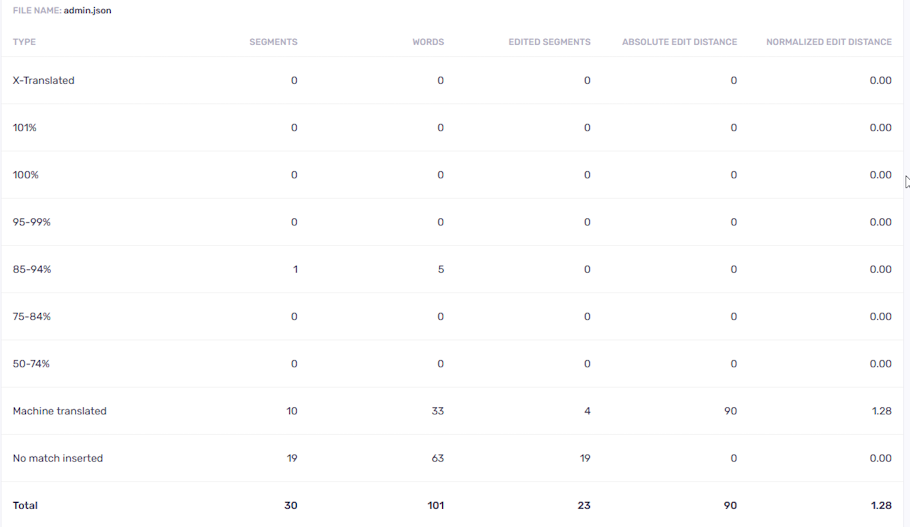Image resolution: width=910 pixels, height=527 pixels.
Task: Click No match inserted words value 63
Action: point(437,458)
